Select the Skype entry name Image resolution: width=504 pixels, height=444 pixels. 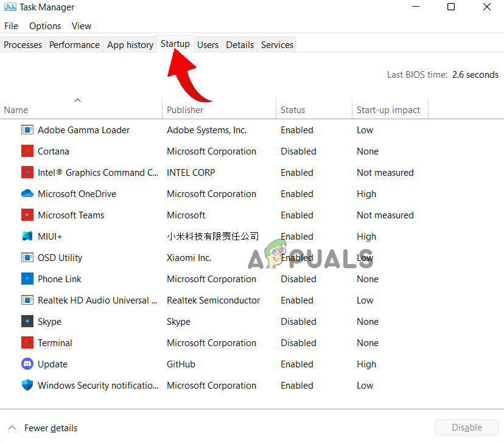click(x=49, y=322)
